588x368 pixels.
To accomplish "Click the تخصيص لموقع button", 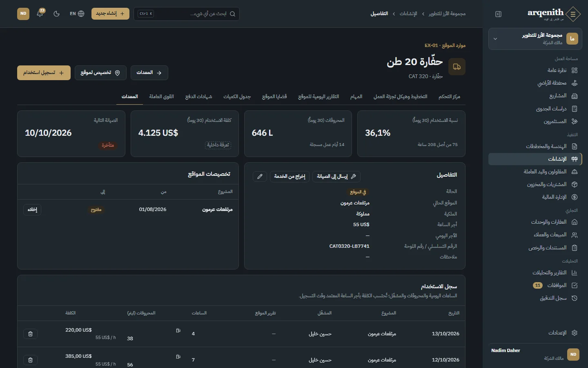I will click(x=100, y=73).
